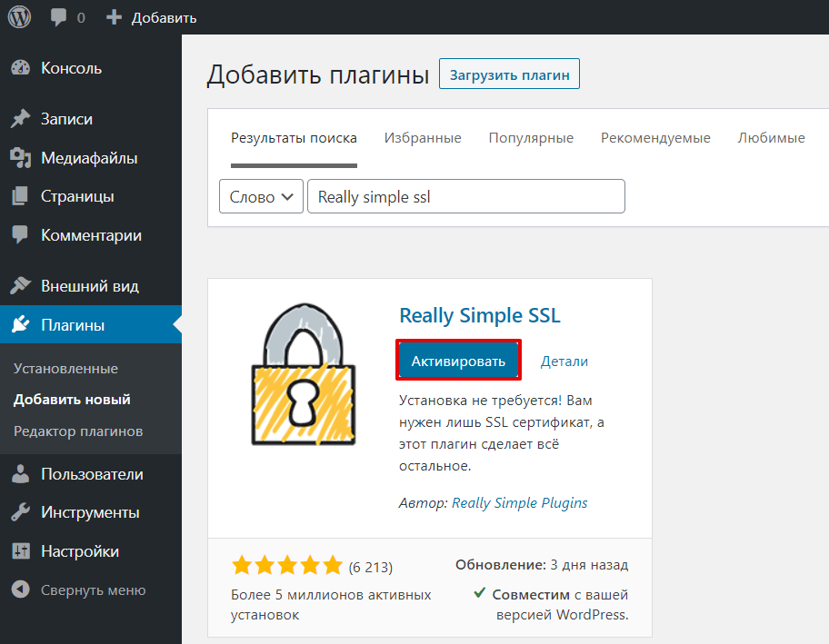
Task: Click the Медиафайлы media icon
Action: click(21, 158)
